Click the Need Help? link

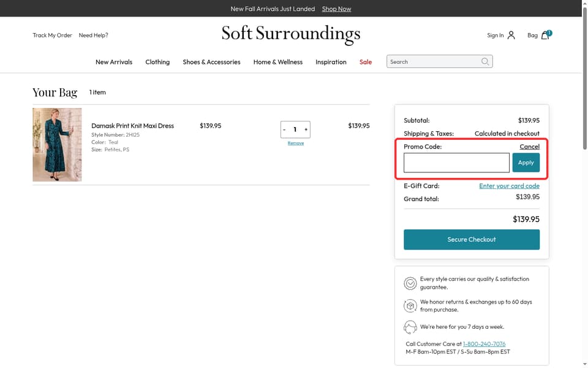(x=93, y=36)
